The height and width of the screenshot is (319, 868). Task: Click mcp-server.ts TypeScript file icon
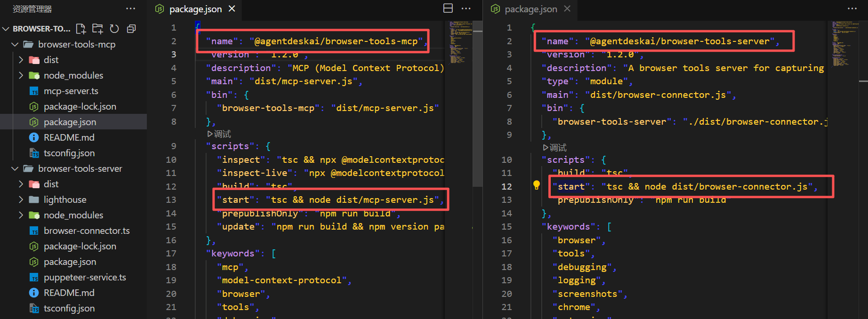[34, 91]
